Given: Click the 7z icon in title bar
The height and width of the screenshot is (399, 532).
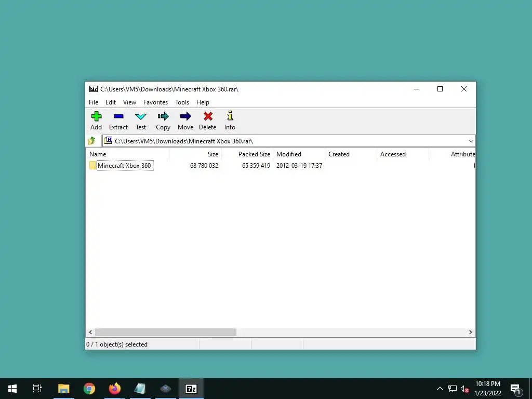Looking at the screenshot, I should tap(94, 89).
